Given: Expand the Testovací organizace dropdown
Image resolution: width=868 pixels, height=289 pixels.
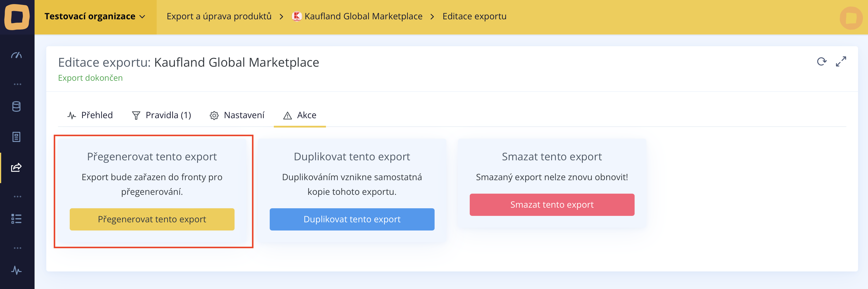Looking at the screenshot, I should point(95,16).
